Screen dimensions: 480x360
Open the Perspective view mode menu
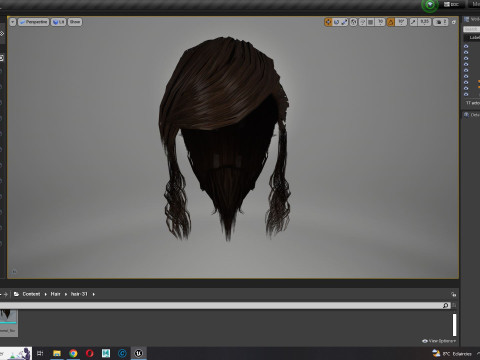pyautogui.click(x=33, y=22)
